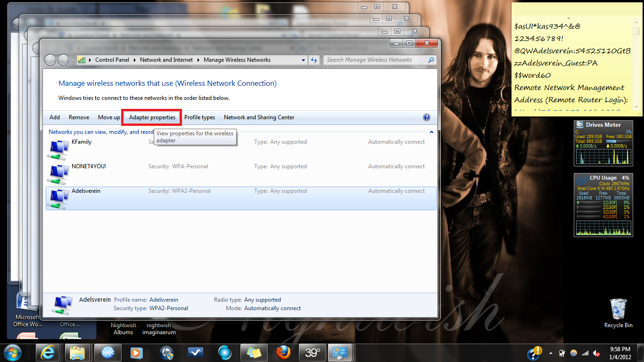
Task: Open Windows Explorer from taskbar
Action: [78, 352]
